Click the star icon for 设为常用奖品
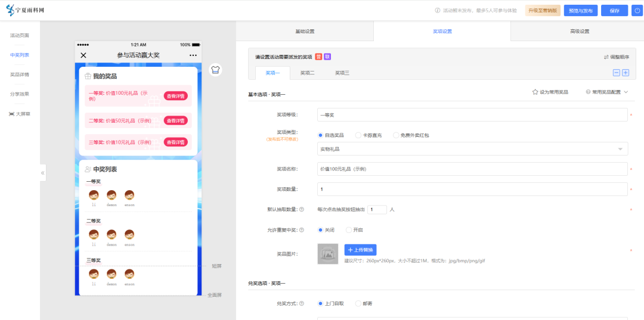644x320 pixels. [535, 92]
